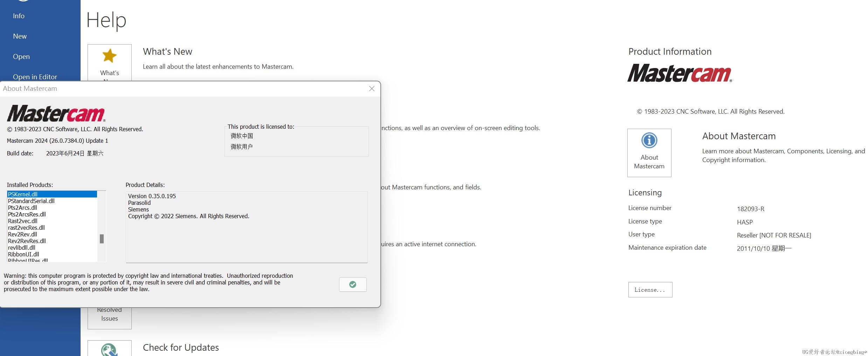Click the Mastercam 2024 version text

(57, 141)
